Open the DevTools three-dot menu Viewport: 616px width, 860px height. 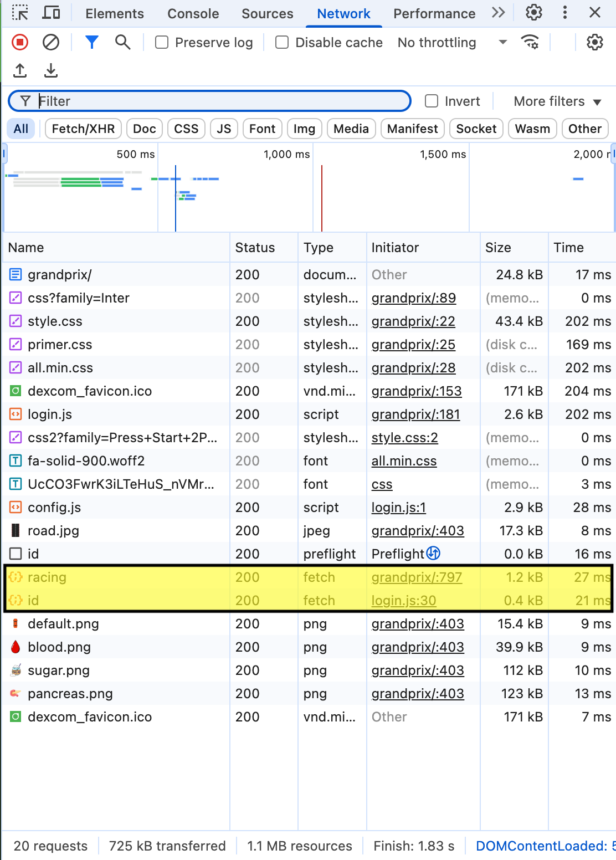(564, 13)
